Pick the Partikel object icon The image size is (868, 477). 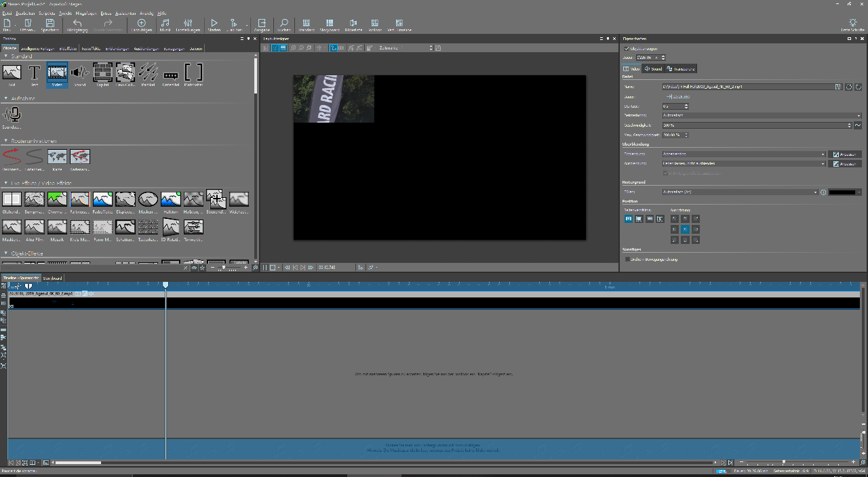pos(149,72)
